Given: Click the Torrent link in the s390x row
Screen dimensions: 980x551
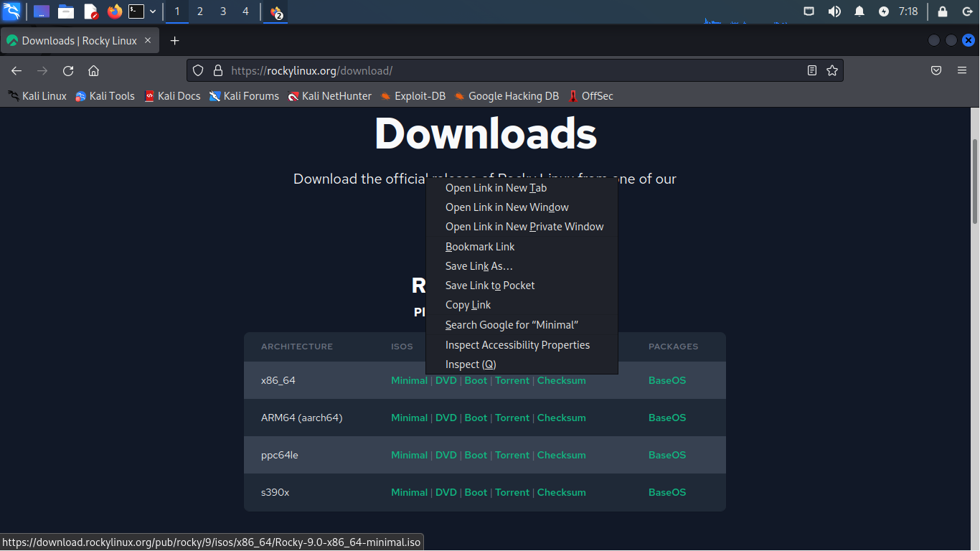Looking at the screenshot, I should pos(512,492).
